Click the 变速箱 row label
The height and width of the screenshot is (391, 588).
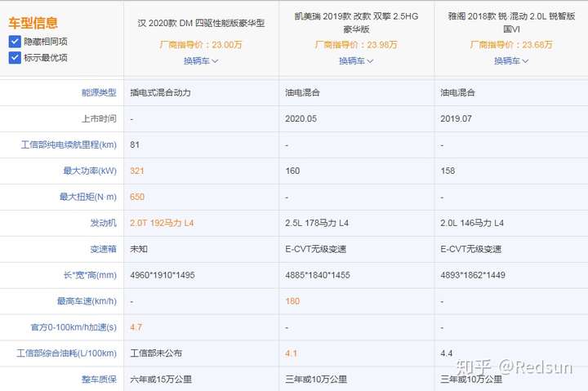tap(103, 249)
